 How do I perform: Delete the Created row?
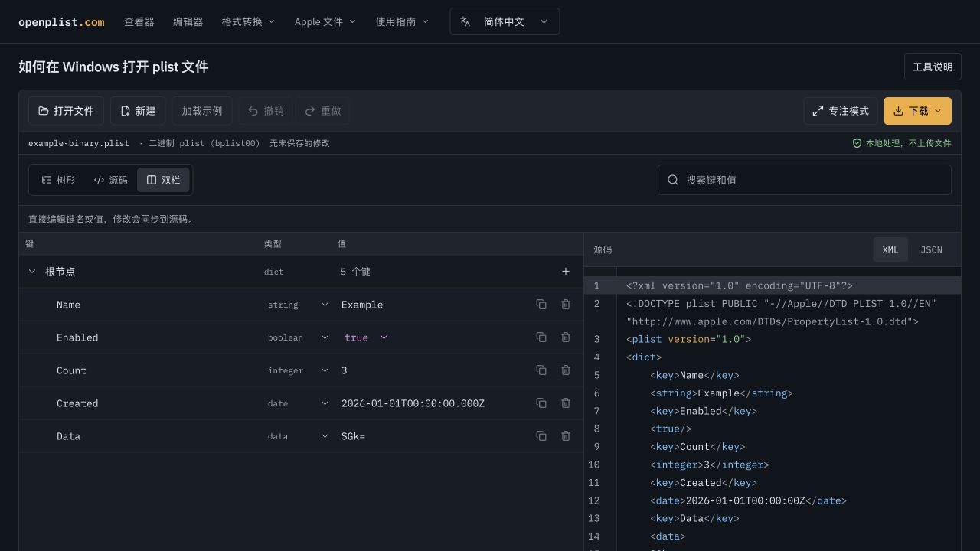pyautogui.click(x=566, y=403)
